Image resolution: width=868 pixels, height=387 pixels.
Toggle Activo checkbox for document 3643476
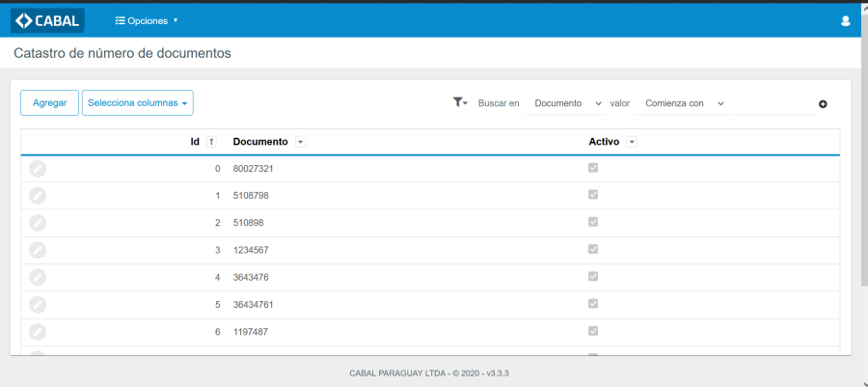593,276
